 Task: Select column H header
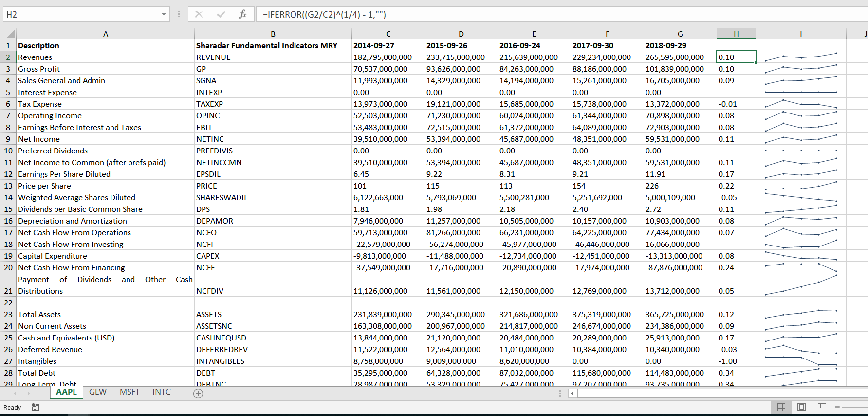(x=736, y=34)
